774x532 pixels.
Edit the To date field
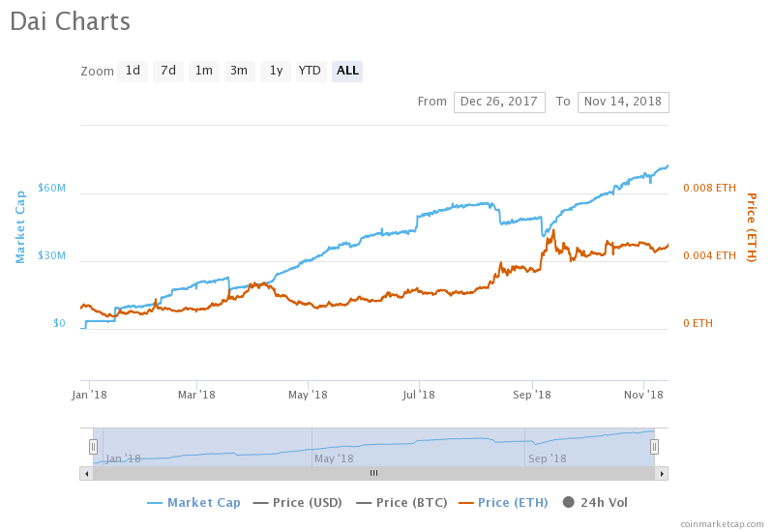click(623, 103)
